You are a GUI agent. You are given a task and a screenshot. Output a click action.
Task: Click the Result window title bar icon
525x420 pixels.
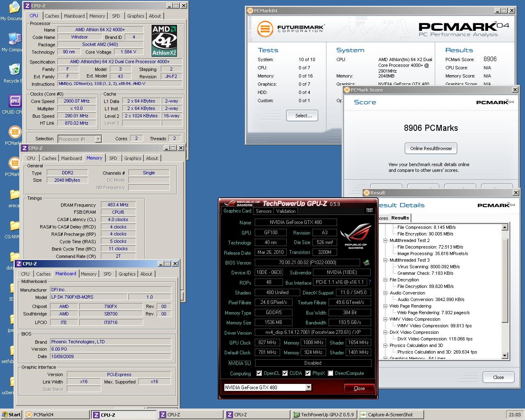(367, 193)
